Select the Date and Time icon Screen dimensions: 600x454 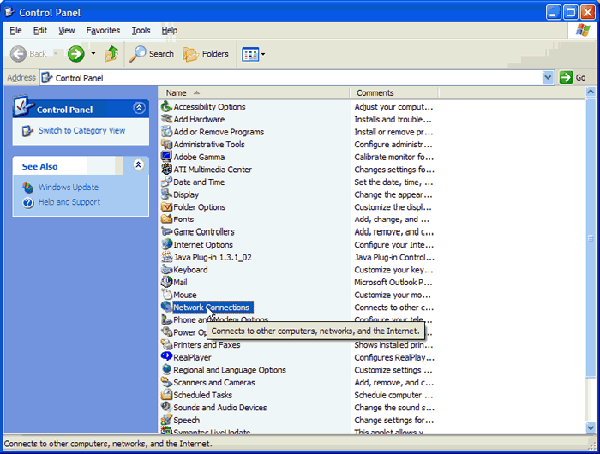[166, 182]
